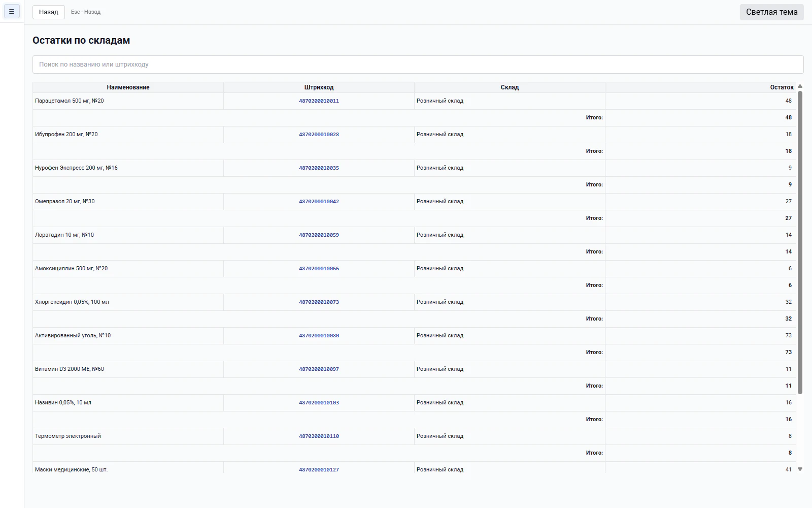Select Активированный уголь, №10 name
Screen dimensions: 812x508
tap(73, 336)
